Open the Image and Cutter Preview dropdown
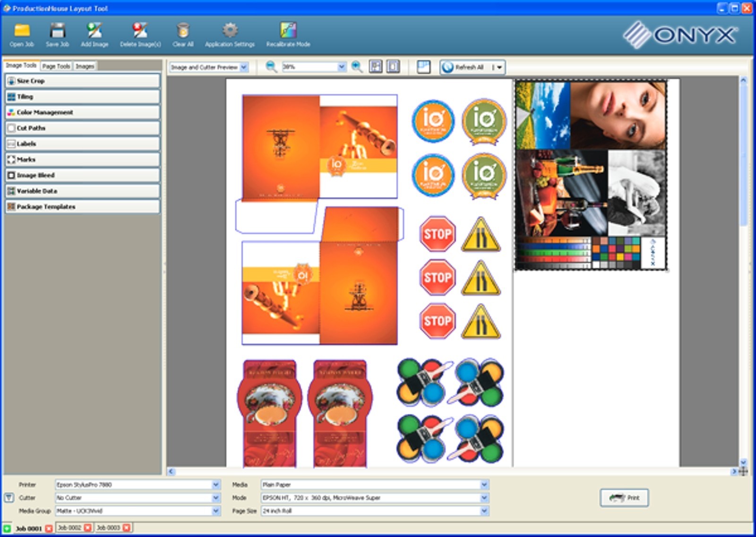The height and width of the screenshot is (537, 756). (241, 67)
